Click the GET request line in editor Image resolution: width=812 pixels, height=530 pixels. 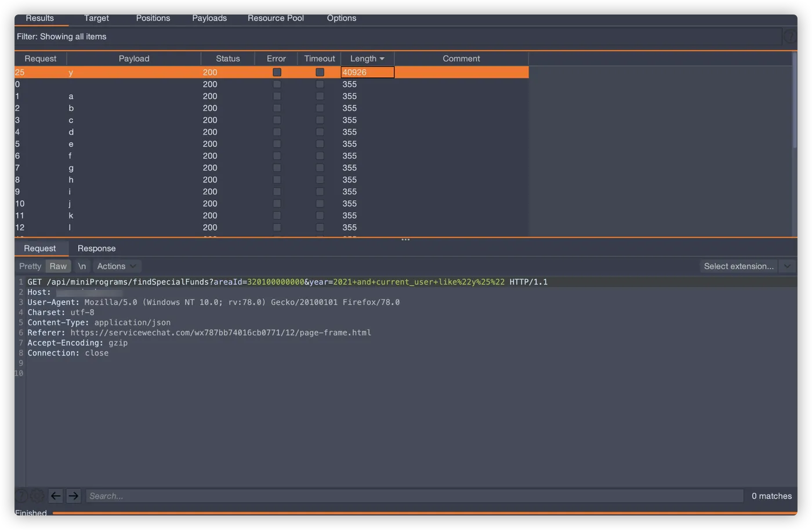pos(288,282)
